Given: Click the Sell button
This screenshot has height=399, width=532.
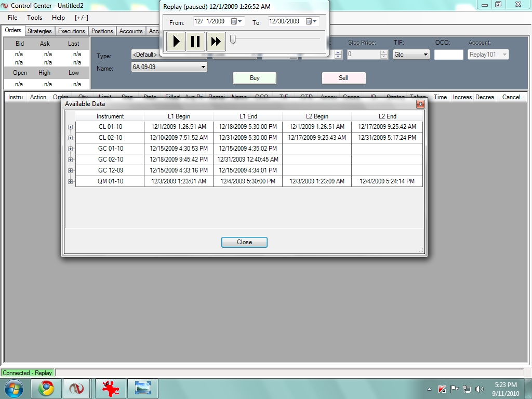Looking at the screenshot, I should coord(344,78).
